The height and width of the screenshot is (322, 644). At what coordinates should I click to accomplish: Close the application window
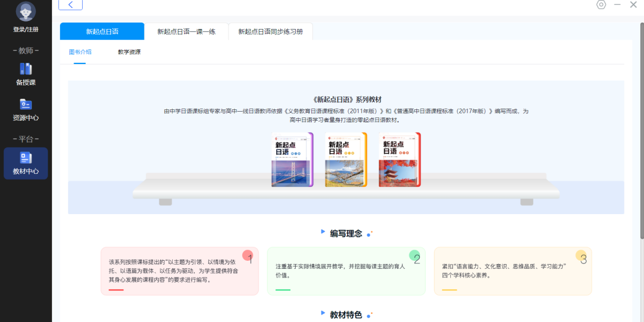(633, 5)
